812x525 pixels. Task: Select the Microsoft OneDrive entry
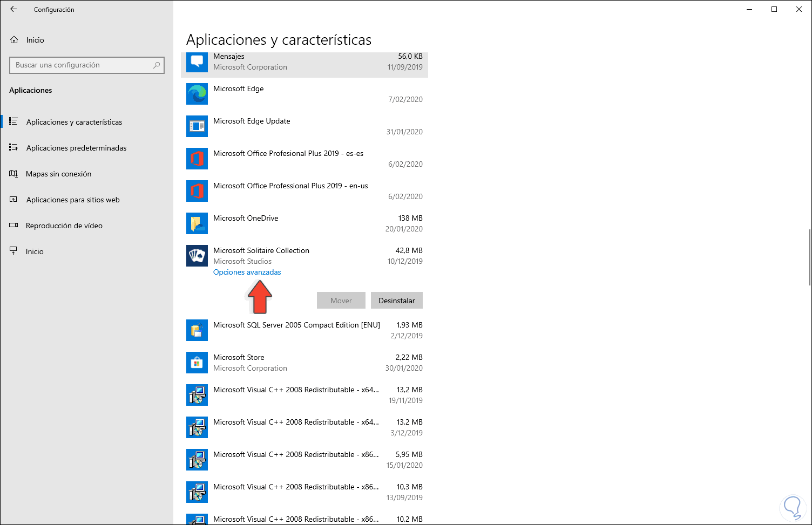304,223
